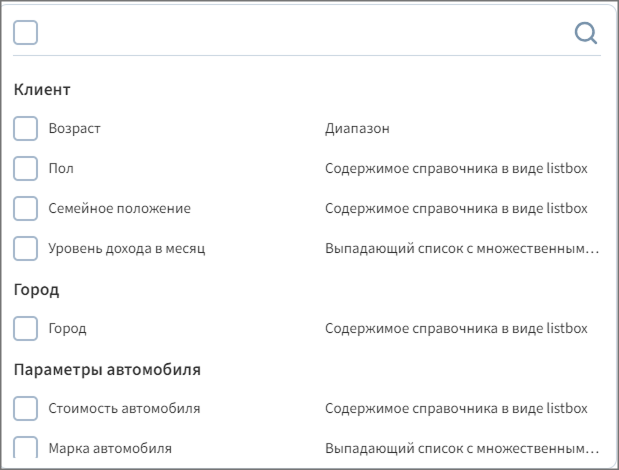Screen dimensions: 619x470
Task: Click the Уровень дохода в месяц label
Action: tap(126, 249)
